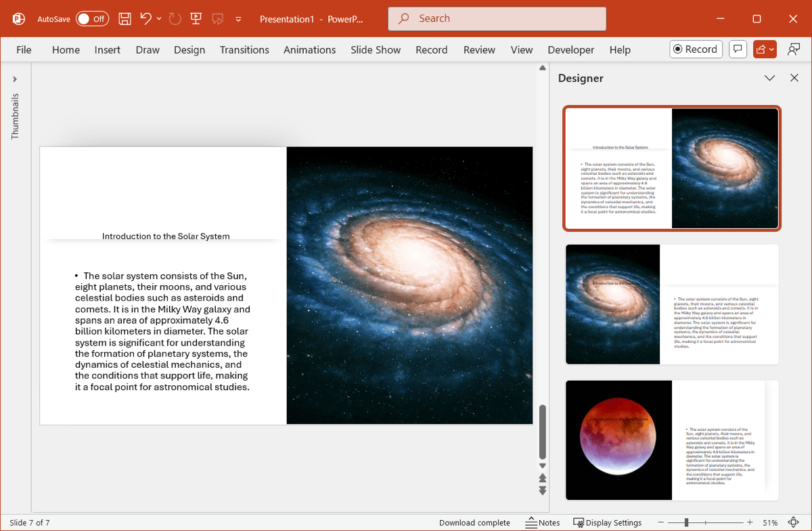The height and width of the screenshot is (531, 812).
Task: Close the Designer pane
Action: point(794,78)
